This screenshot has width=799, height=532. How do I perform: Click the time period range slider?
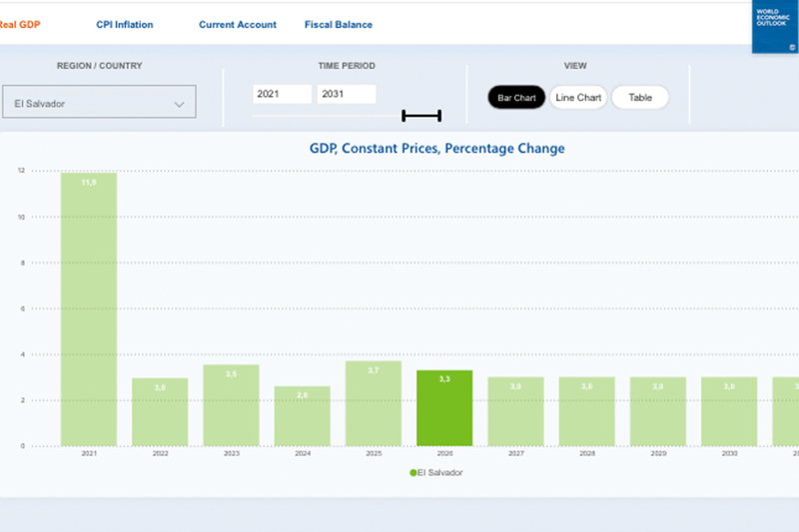pyautogui.click(x=420, y=116)
